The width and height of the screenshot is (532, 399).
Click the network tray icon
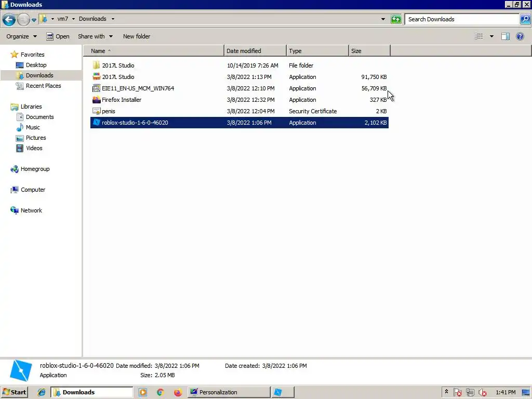tap(470, 392)
